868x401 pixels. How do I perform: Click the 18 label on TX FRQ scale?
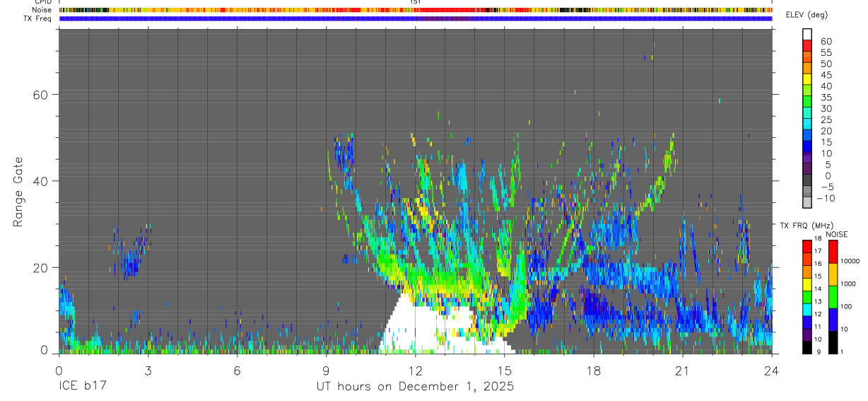[x=819, y=238]
